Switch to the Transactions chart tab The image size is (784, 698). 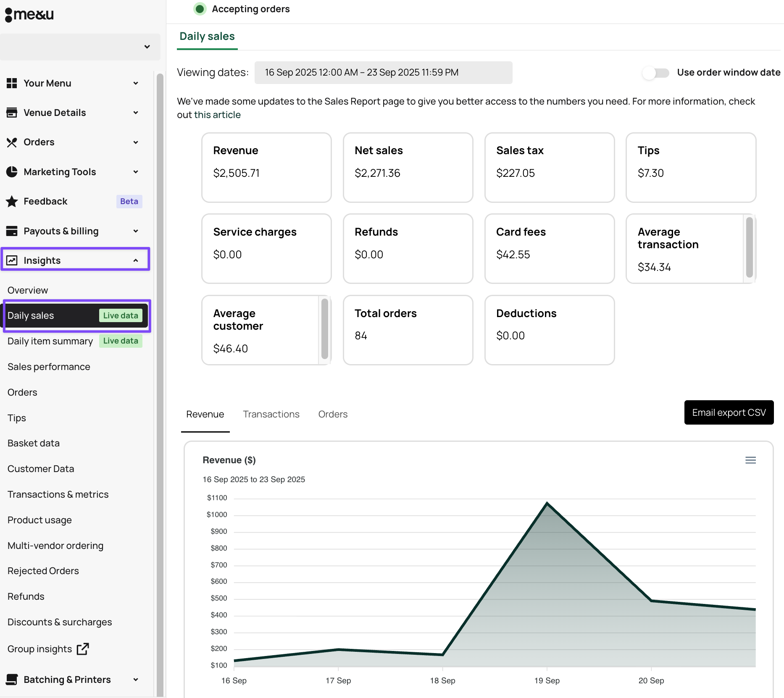[271, 414]
